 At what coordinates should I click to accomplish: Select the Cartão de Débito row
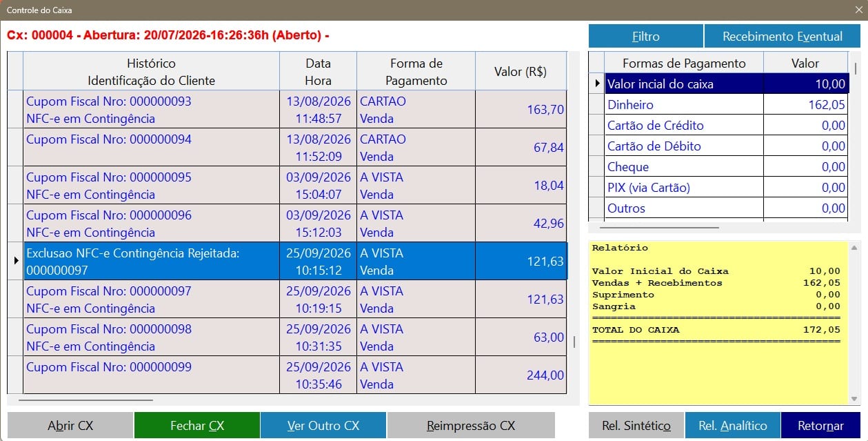point(718,146)
